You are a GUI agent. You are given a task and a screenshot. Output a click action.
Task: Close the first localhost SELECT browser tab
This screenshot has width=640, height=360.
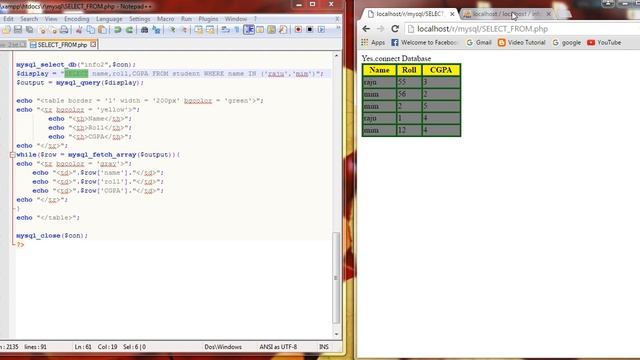coord(452,14)
